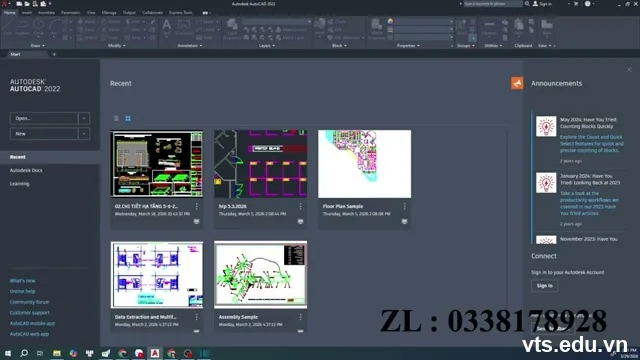Click the lightbulb icon of January 2024 announcement
The height and width of the screenshot is (360, 640).
[546, 183]
